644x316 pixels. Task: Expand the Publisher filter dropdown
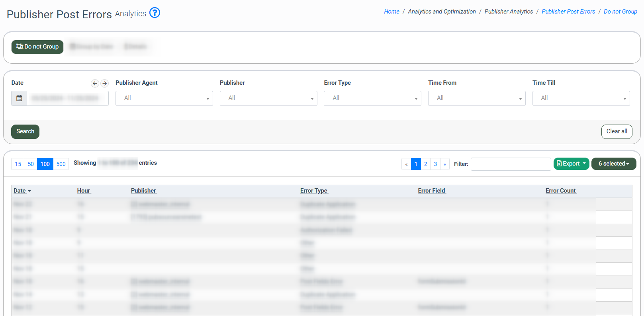tap(268, 98)
